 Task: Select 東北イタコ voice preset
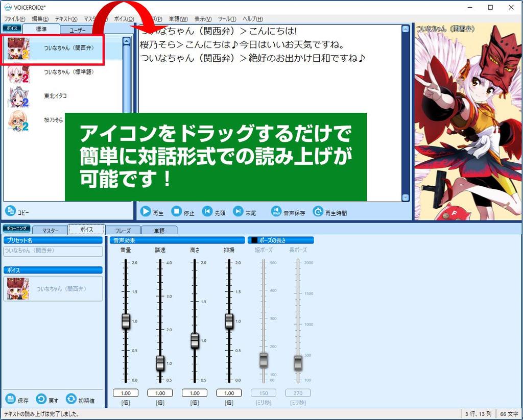[55, 96]
